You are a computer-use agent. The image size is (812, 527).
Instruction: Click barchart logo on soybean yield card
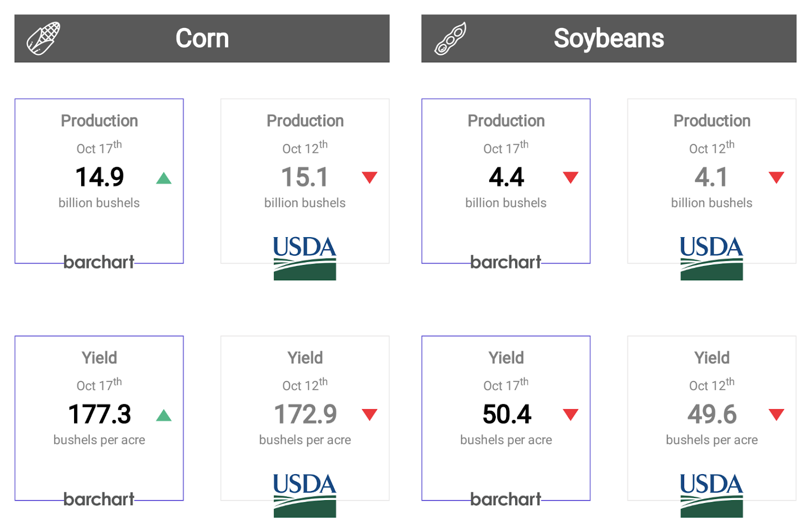pos(505,499)
